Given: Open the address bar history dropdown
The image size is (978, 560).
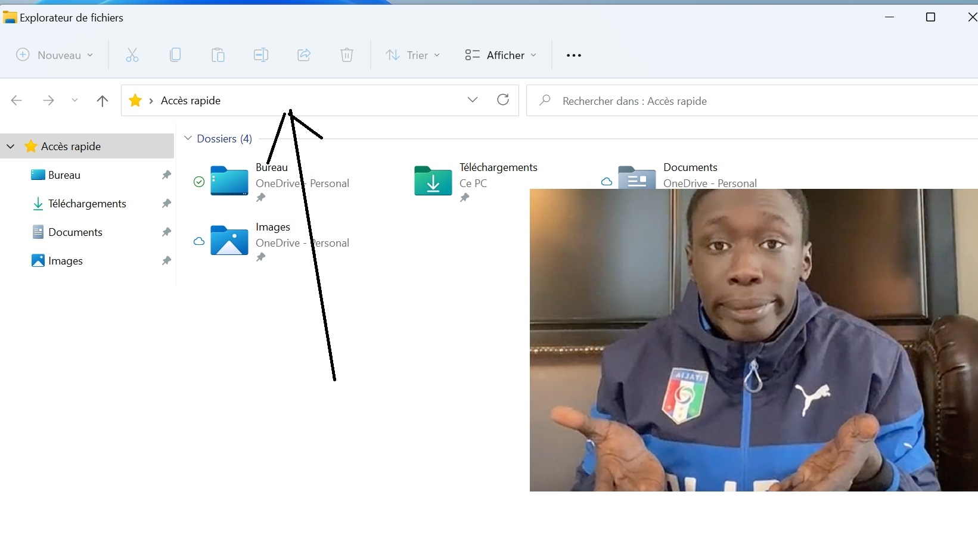Looking at the screenshot, I should pyautogui.click(x=473, y=99).
